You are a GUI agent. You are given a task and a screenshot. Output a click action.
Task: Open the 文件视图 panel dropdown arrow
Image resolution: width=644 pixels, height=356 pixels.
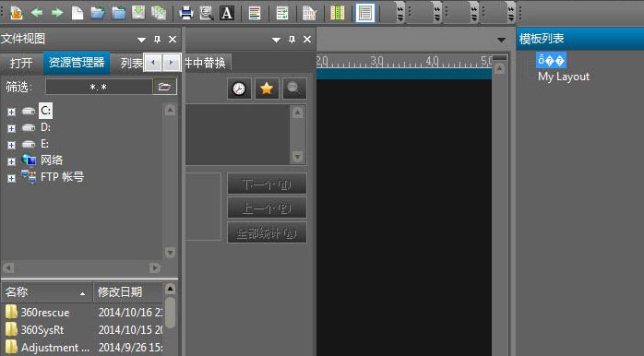(x=142, y=40)
